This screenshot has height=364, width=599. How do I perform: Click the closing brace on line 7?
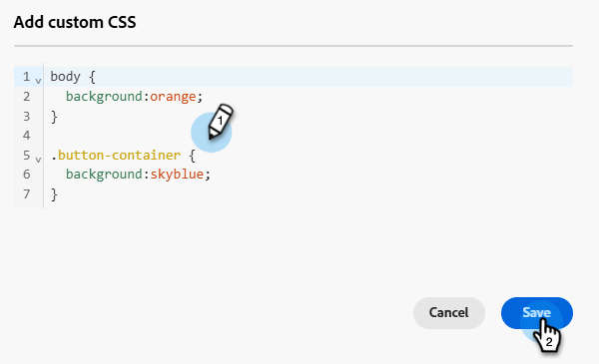point(54,194)
